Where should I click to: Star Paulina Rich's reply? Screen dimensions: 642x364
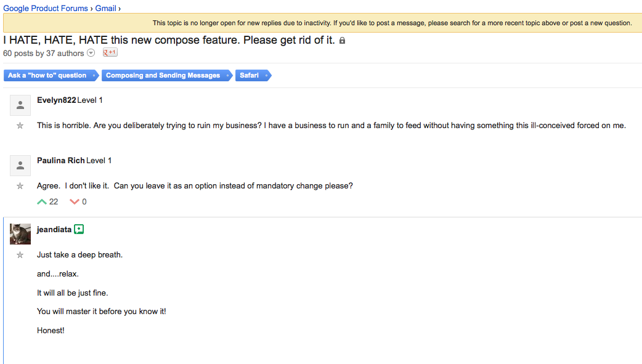click(20, 186)
